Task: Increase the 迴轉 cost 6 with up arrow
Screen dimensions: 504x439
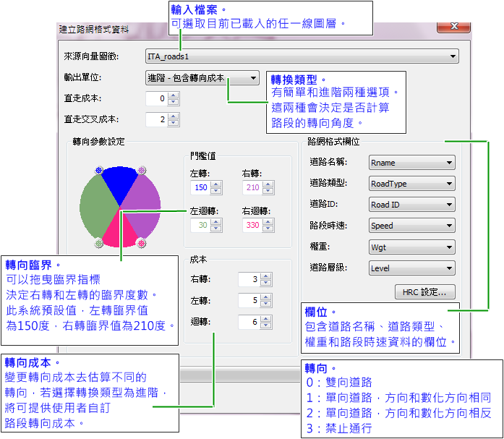Action: click(x=266, y=318)
